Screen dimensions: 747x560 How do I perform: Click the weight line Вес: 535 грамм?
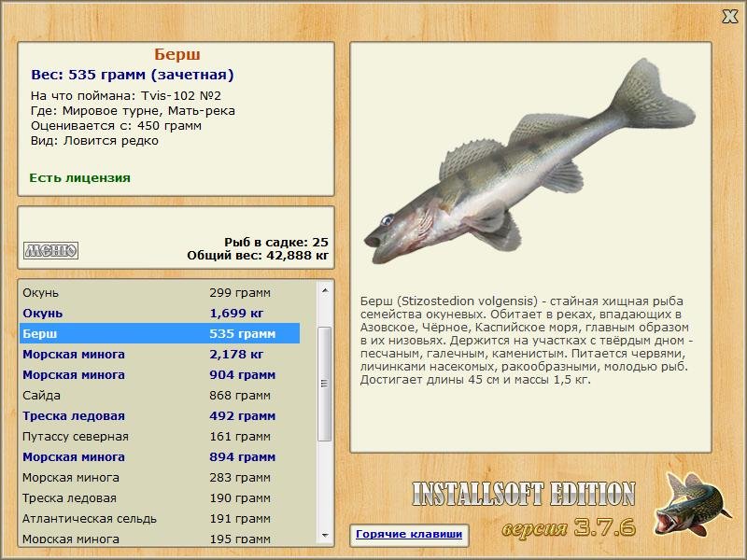(x=133, y=75)
